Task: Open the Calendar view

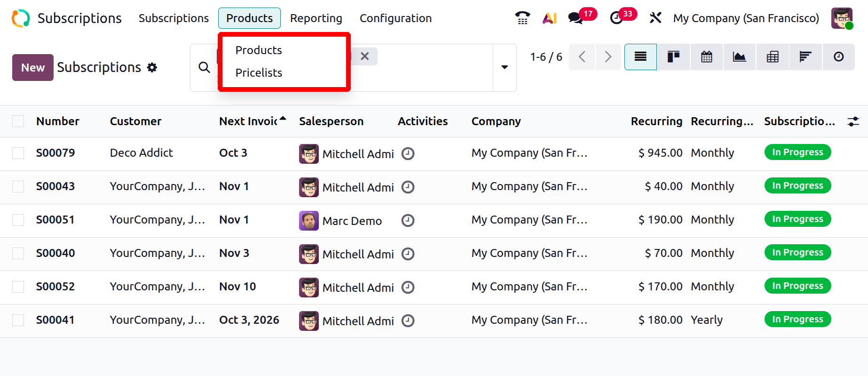Action: pyautogui.click(x=706, y=57)
